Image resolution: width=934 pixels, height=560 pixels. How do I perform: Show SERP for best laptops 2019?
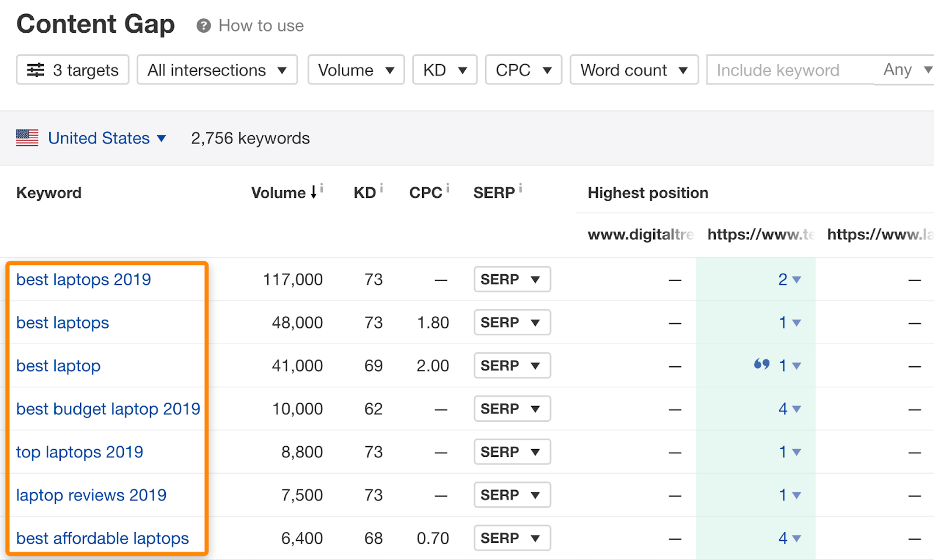click(511, 279)
